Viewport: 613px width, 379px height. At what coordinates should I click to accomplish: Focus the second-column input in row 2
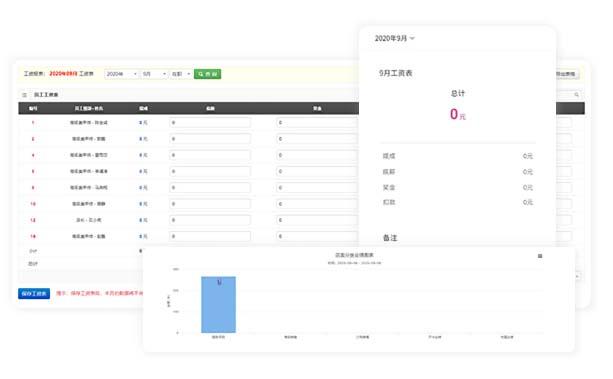click(x=317, y=139)
